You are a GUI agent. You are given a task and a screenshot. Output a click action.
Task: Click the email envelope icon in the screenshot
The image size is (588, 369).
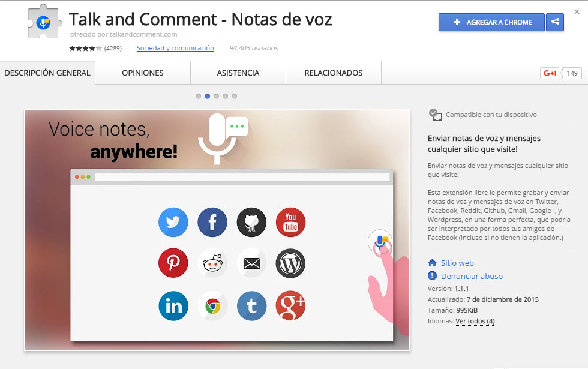[x=251, y=263]
